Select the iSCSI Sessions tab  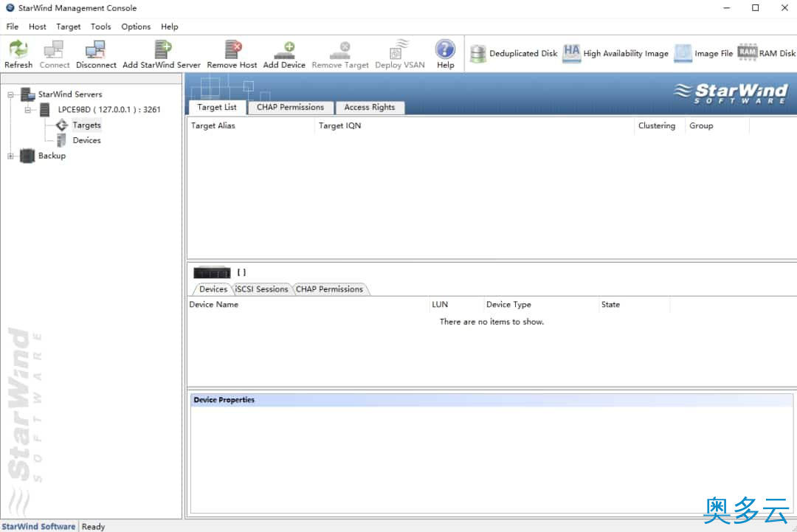(x=262, y=289)
